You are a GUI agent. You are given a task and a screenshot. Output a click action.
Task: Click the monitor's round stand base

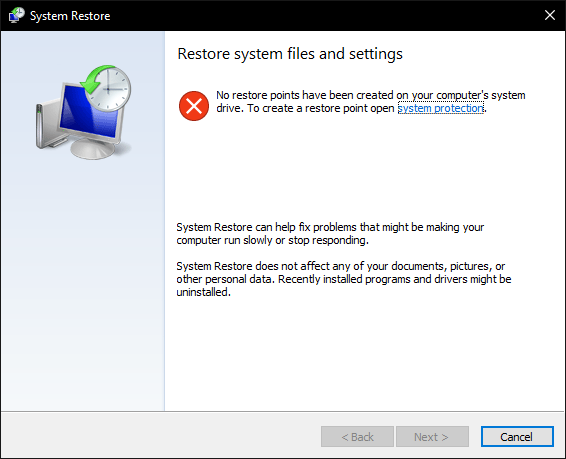(x=93, y=149)
